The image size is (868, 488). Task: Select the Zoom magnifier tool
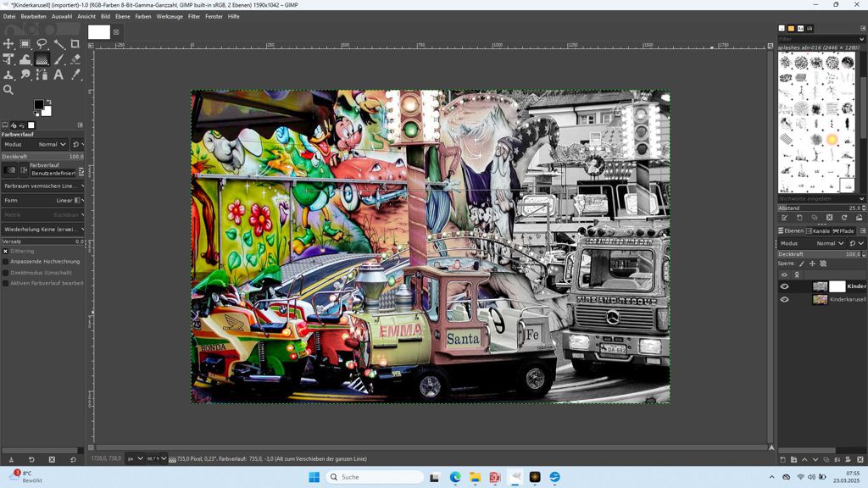(x=8, y=90)
